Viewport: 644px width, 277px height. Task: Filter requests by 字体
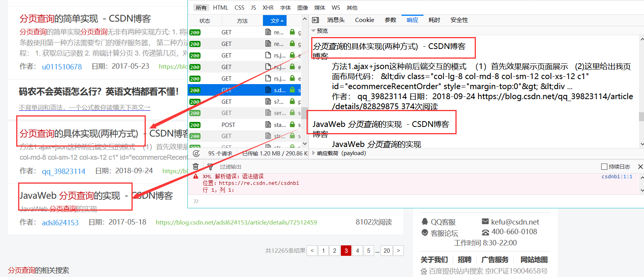click(286, 8)
